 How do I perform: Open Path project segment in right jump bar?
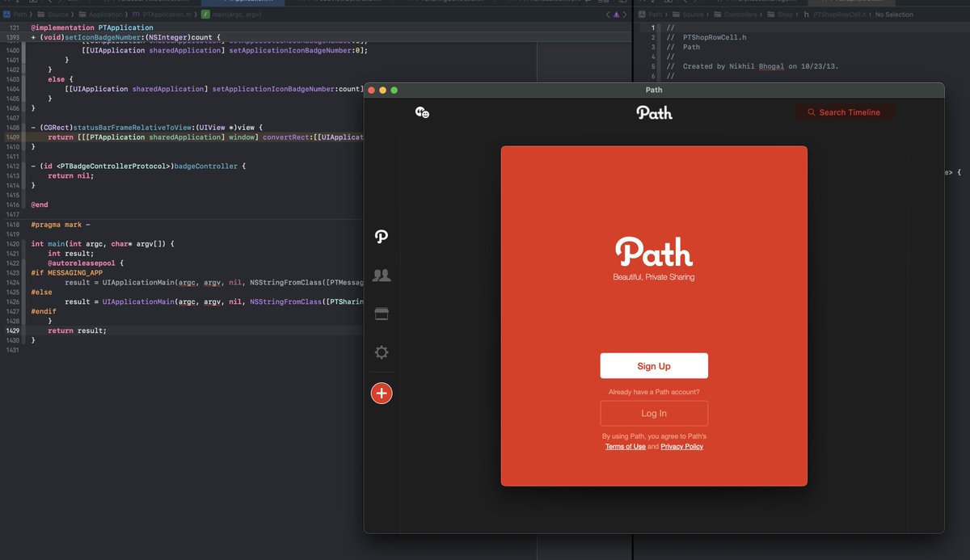[x=651, y=15]
